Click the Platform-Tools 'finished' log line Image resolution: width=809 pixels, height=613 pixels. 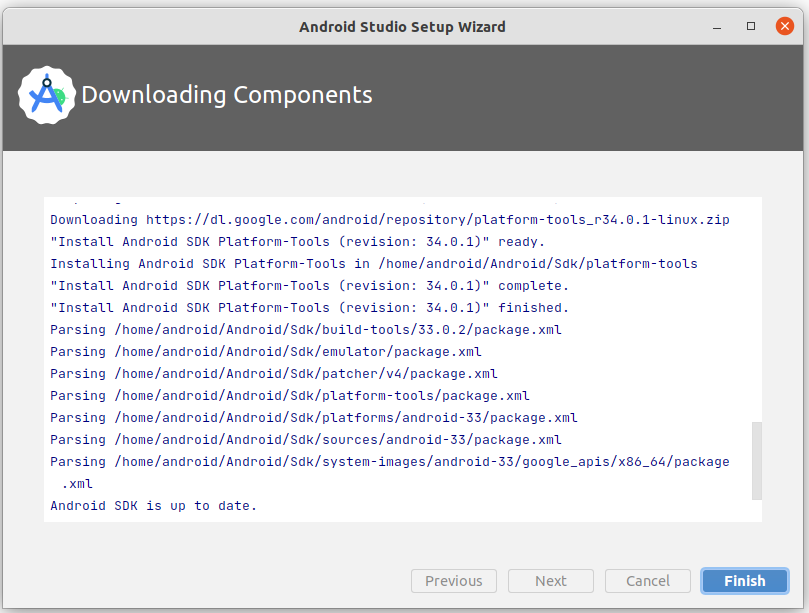[310, 308]
